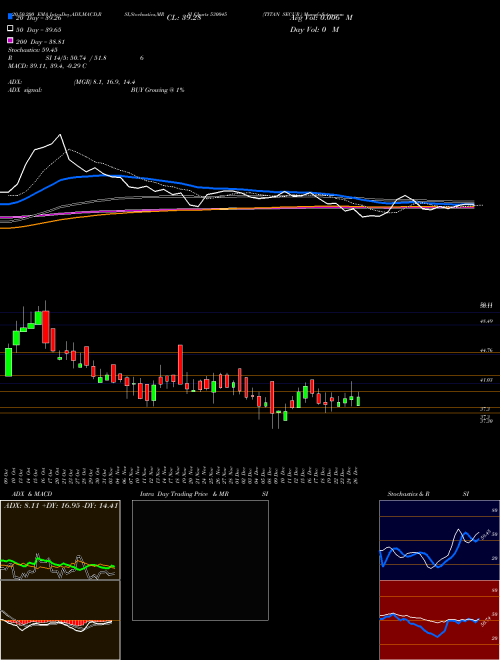500x660 pixels.
Task: Click the 'MACD: 39.11, 39.4, -0.29 C' readout
Action: coord(47,66)
